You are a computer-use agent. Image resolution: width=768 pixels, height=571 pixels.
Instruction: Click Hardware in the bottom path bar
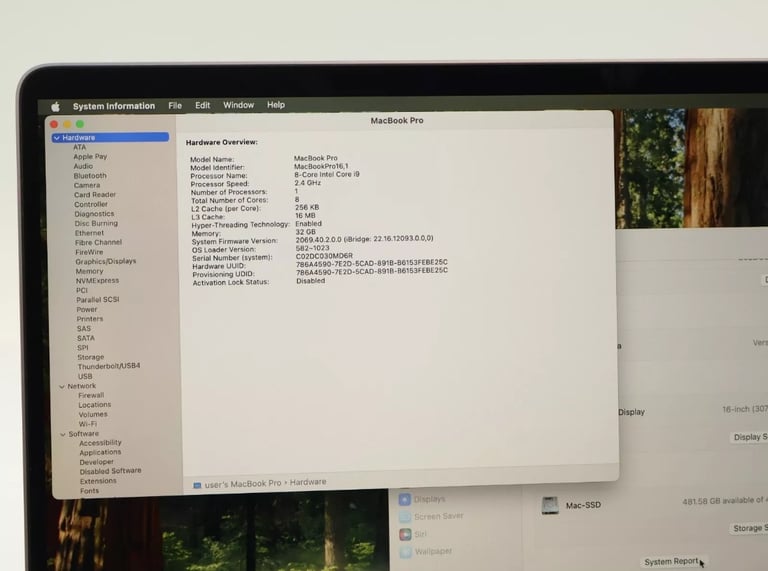click(308, 482)
